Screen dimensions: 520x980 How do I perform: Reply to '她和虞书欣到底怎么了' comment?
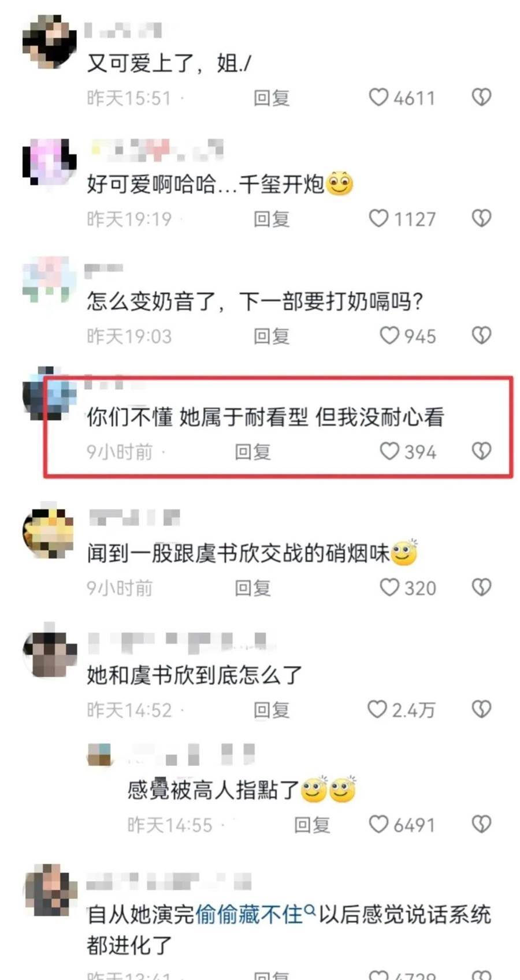click(272, 710)
